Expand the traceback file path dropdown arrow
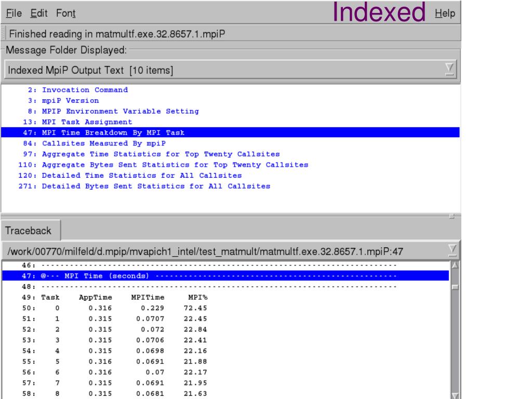Screen dimensions: 532x399 (451, 251)
